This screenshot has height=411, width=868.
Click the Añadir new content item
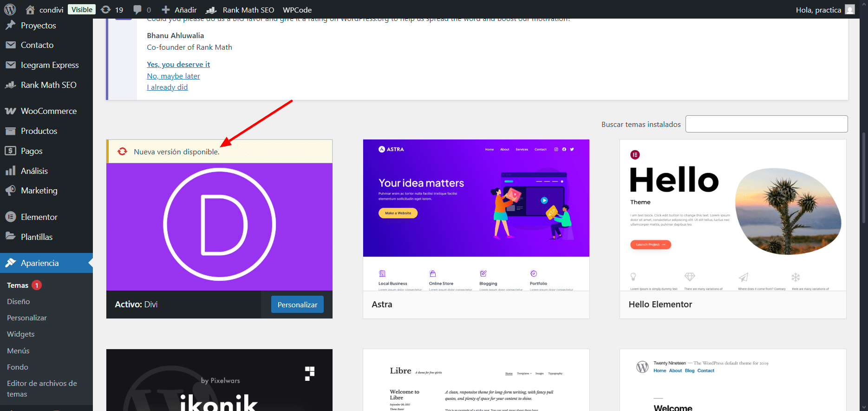[179, 10]
